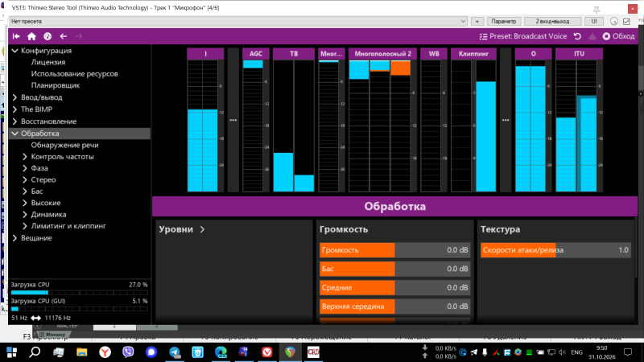Expand the Высокие subsection

25,203
